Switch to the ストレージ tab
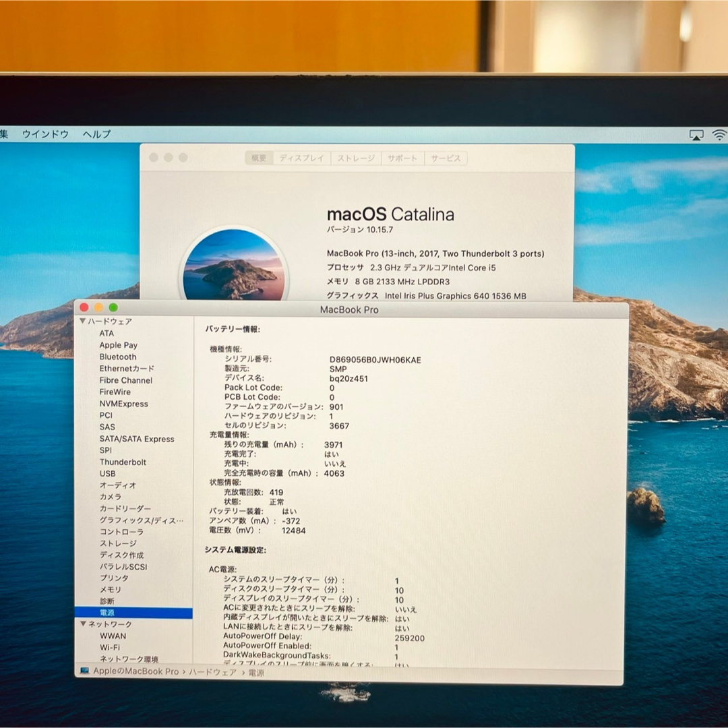The width and height of the screenshot is (728, 728). [356, 158]
